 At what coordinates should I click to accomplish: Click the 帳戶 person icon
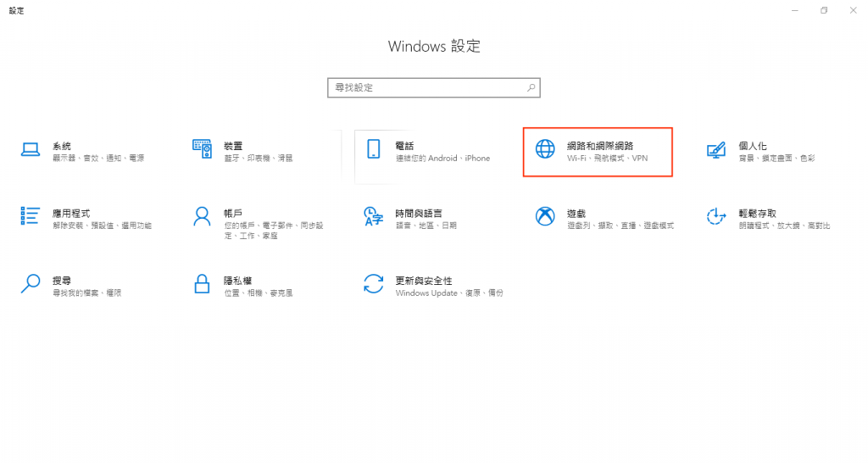click(202, 216)
